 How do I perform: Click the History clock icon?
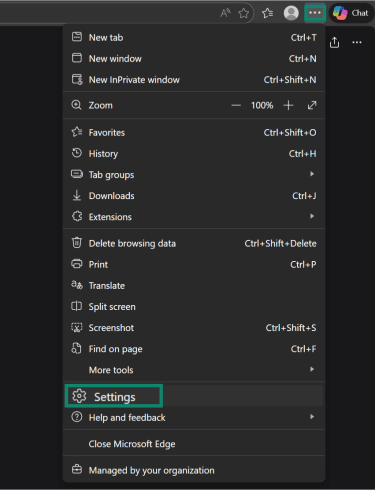(77, 153)
